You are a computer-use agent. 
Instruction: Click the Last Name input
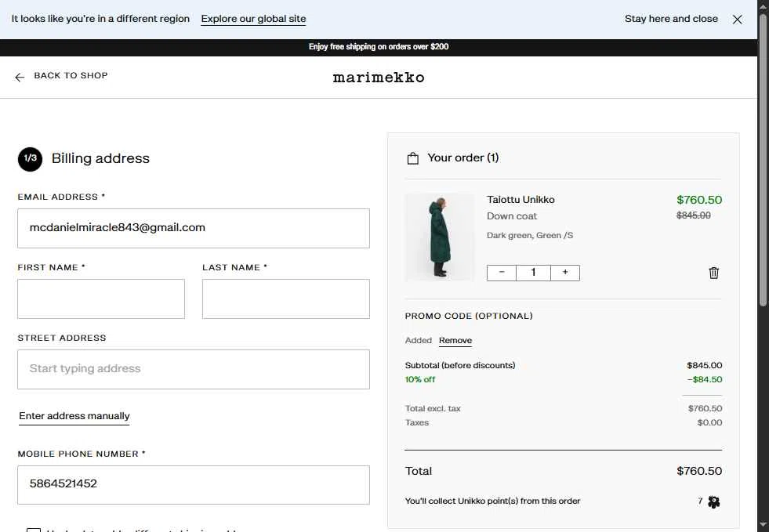286,299
